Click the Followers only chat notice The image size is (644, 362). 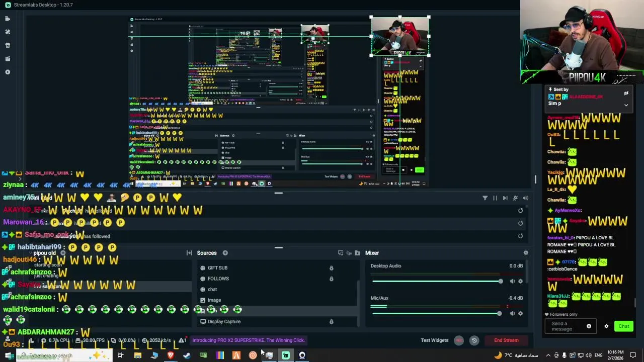[561, 314]
